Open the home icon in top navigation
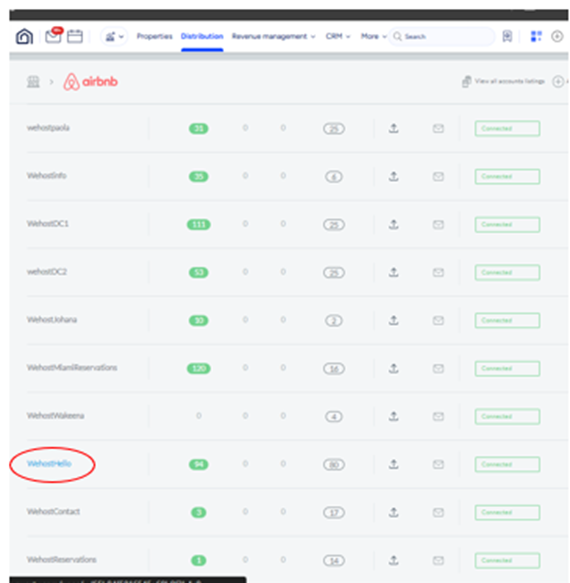 24,36
